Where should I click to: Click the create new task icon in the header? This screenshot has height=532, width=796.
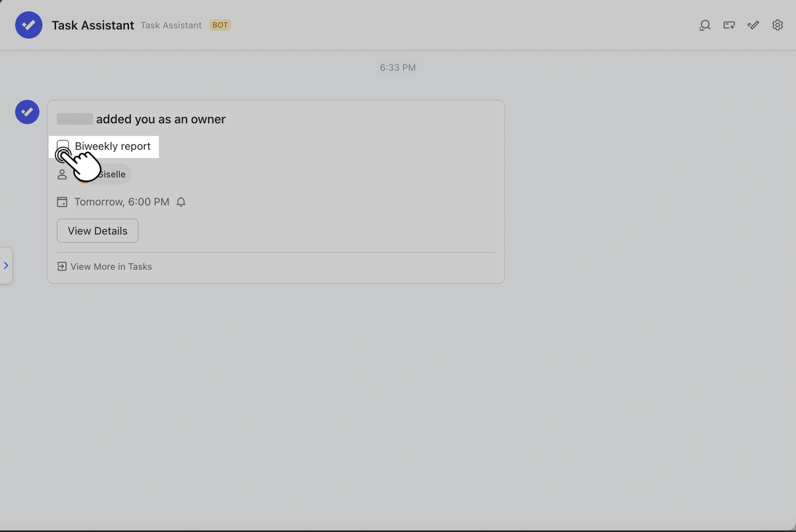(x=729, y=25)
